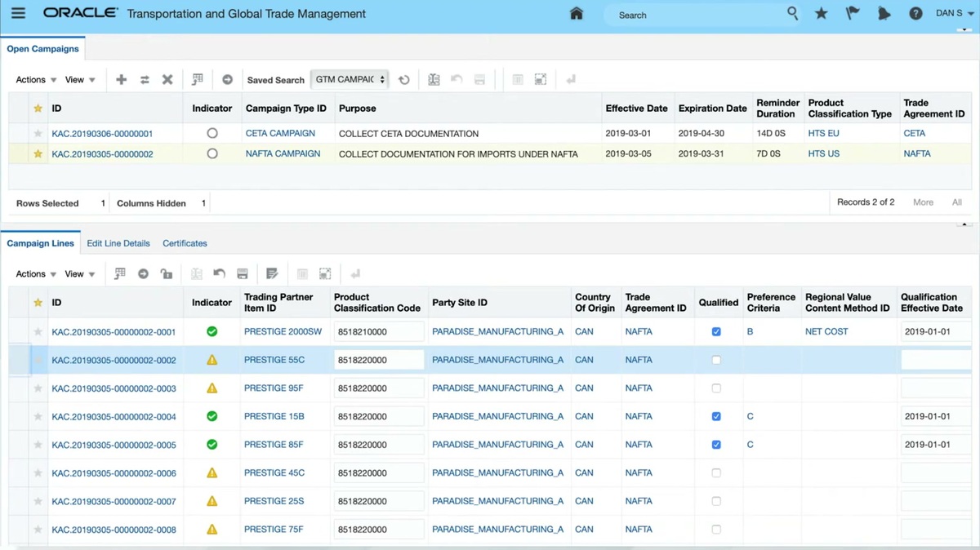The image size is (980, 550).
Task: Check Qualified box for PRESTIGE 75F
Action: click(716, 530)
